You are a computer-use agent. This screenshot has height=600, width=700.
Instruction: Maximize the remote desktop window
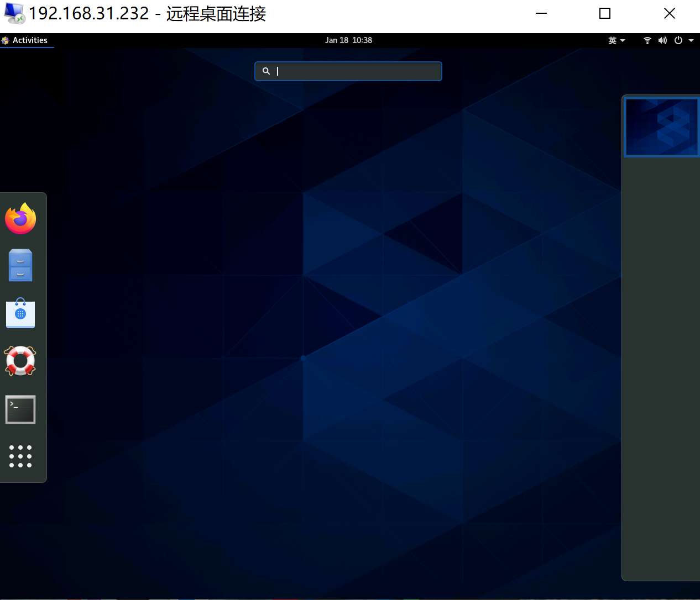(604, 13)
